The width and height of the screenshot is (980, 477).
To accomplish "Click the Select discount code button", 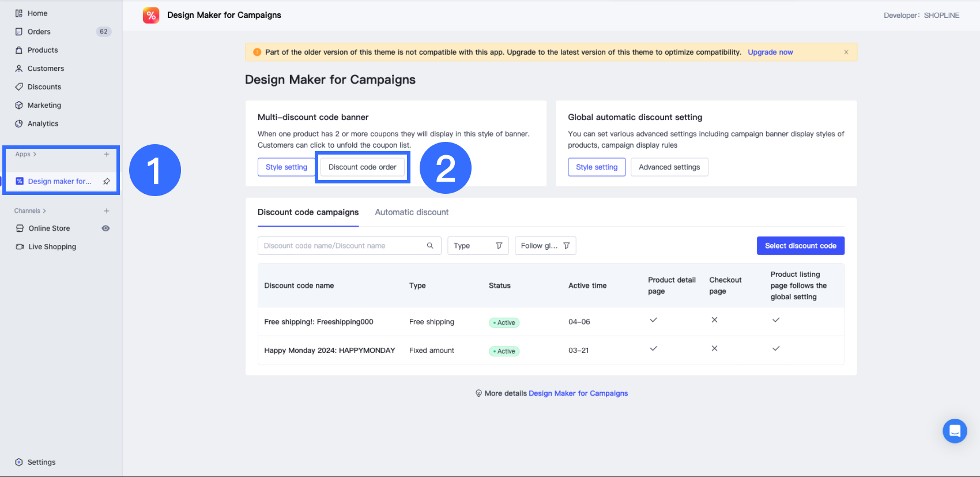I will tap(800, 246).
